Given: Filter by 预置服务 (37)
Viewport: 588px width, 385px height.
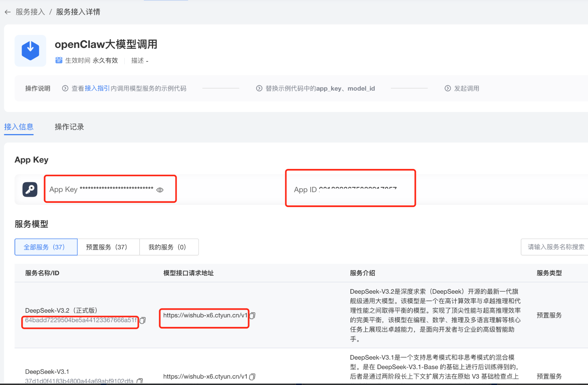Looking at the screenshot, I should (107, 247).
